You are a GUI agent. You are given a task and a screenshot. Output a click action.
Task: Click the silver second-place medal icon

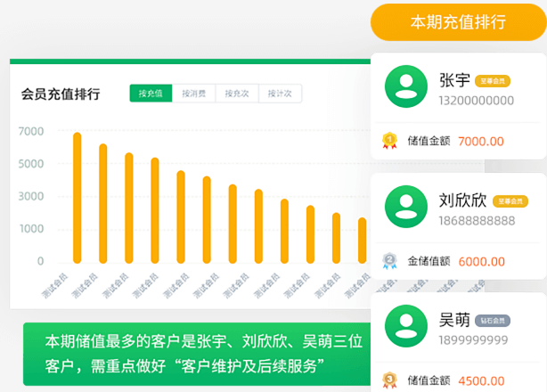pos(389,261)
